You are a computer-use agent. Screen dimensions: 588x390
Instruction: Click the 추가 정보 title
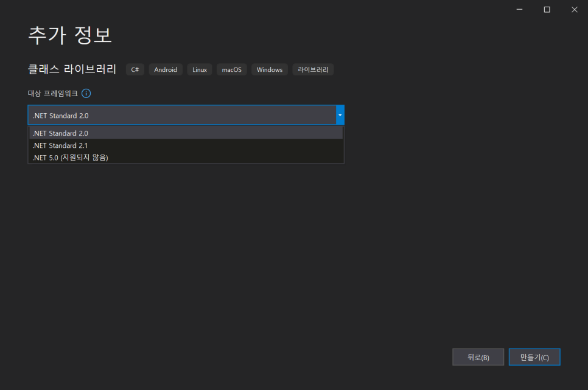(70, 35)
